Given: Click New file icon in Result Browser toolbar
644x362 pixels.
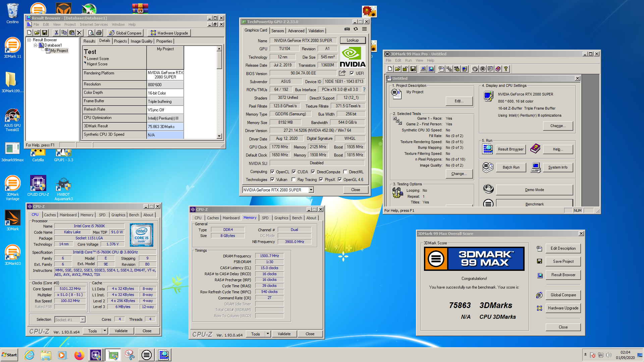Looking at the screenshot, I should [x=30, y=33].
